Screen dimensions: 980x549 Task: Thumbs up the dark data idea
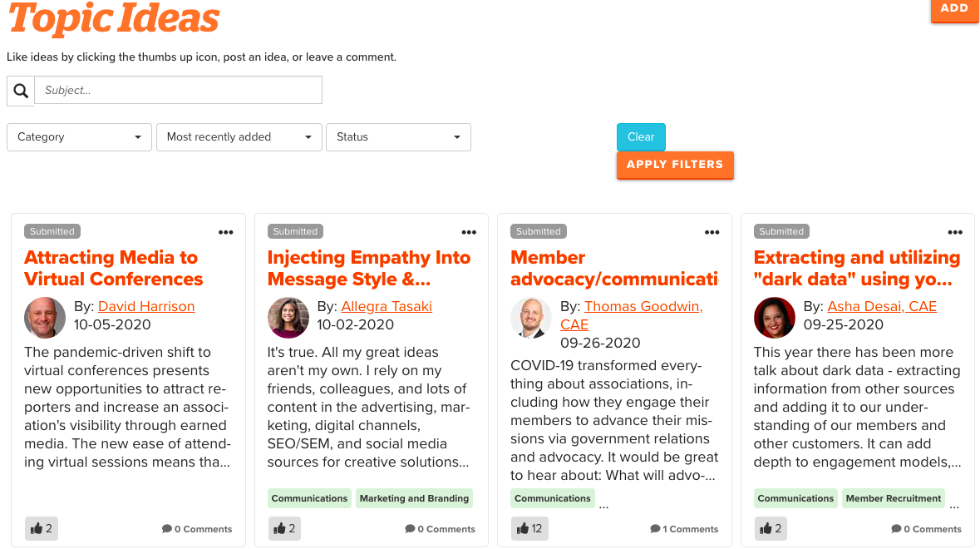(771, 528)
